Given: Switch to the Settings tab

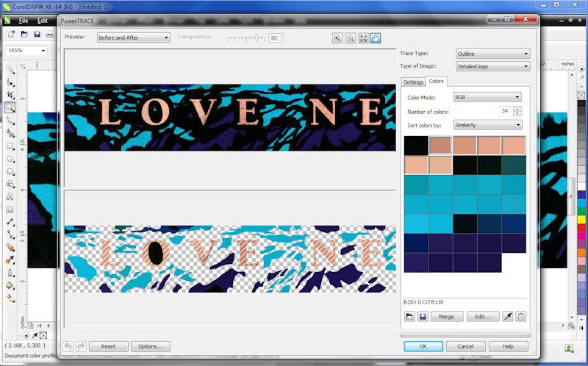Looking at the screenshot, I should 413,82.
